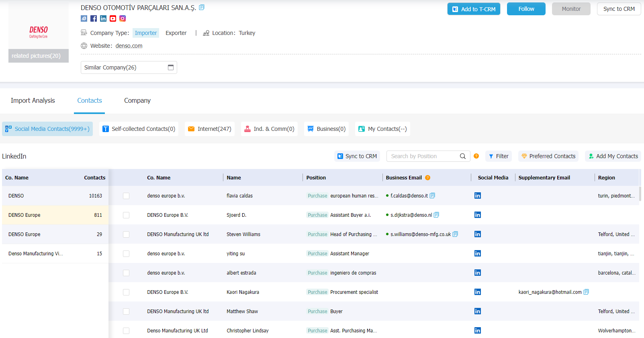This screenshot has height=338, width=644.
Task: Select checkbox for Sjoerd D. row
Action: [126, 215]
